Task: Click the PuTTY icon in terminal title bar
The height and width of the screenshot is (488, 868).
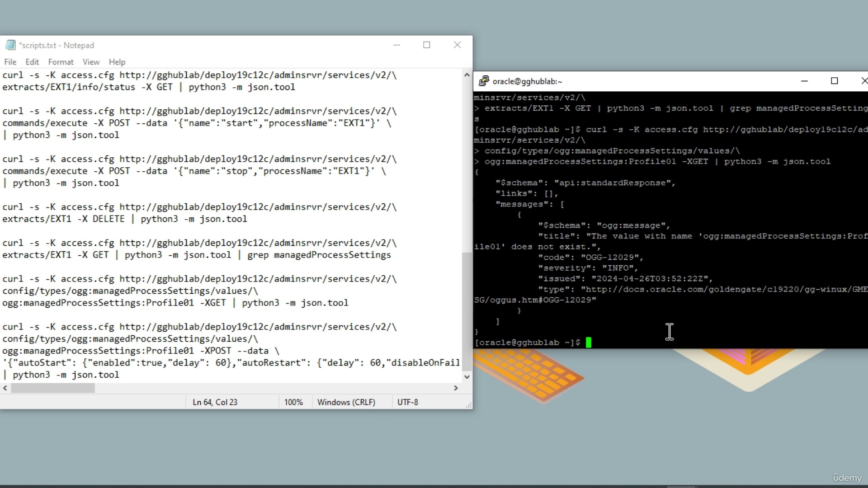Action: click(484, 81)
